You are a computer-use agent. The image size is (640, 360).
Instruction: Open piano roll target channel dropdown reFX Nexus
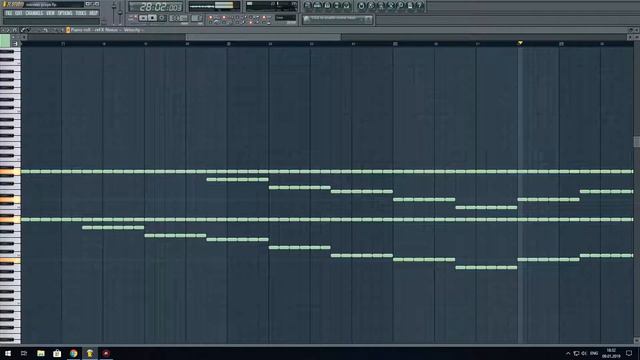pos(107,30)
